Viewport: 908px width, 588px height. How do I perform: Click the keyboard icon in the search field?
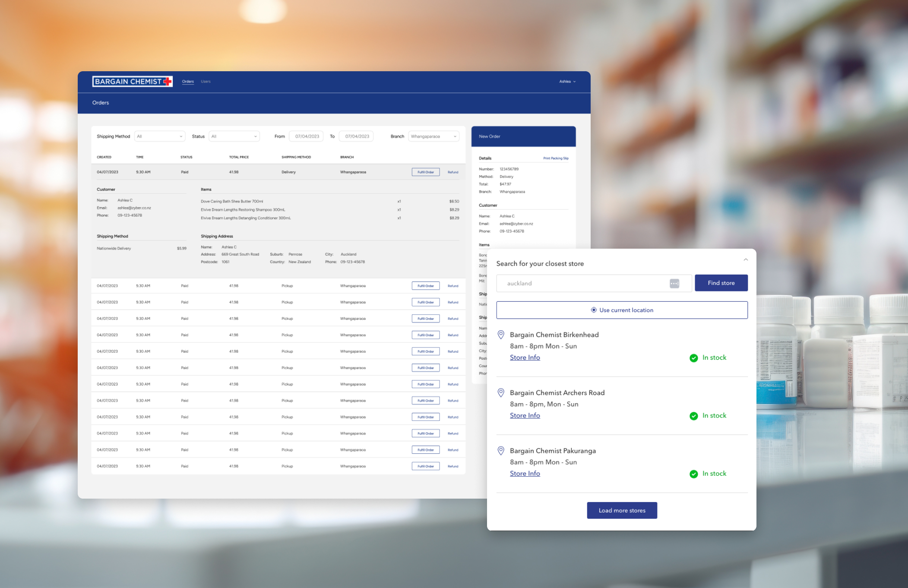pyautogui.click(x=674, y=283)
